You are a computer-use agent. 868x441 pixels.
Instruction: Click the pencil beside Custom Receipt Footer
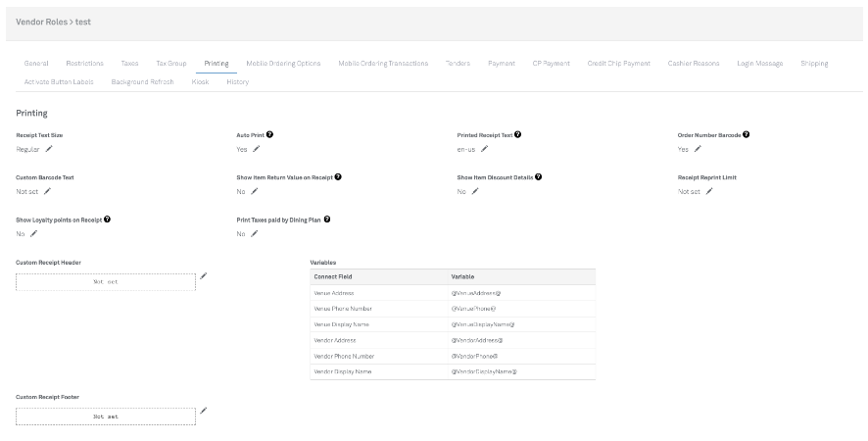tap(204, 411)
